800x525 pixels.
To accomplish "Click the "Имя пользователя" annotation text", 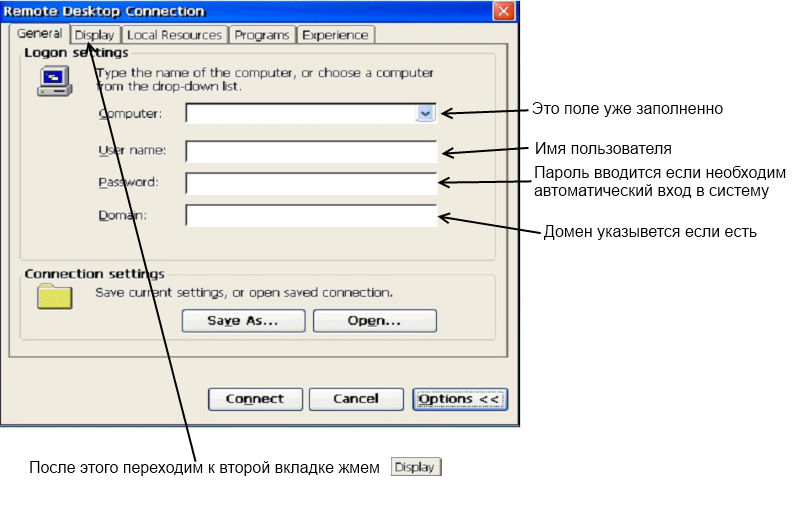I will coord(603,148).
